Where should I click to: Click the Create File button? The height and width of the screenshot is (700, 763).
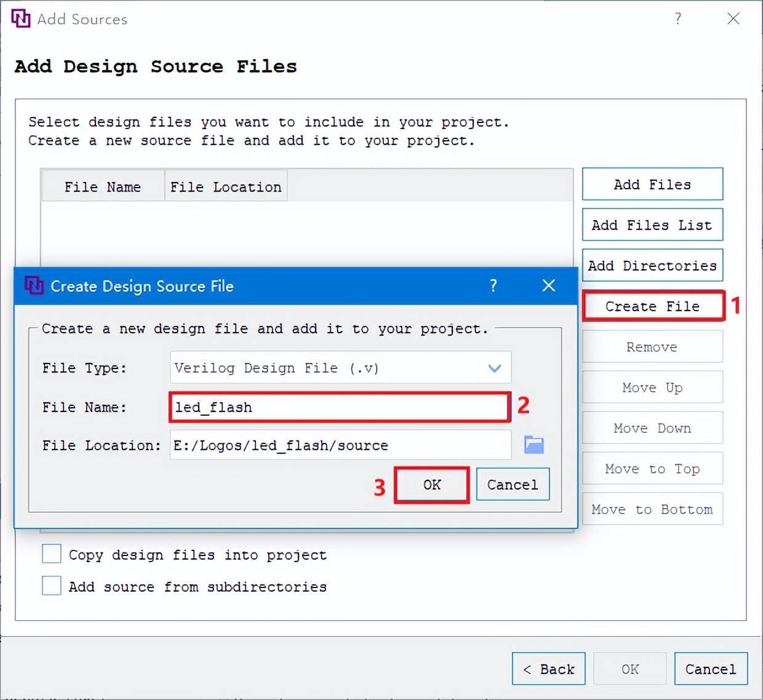coord(652,306)
